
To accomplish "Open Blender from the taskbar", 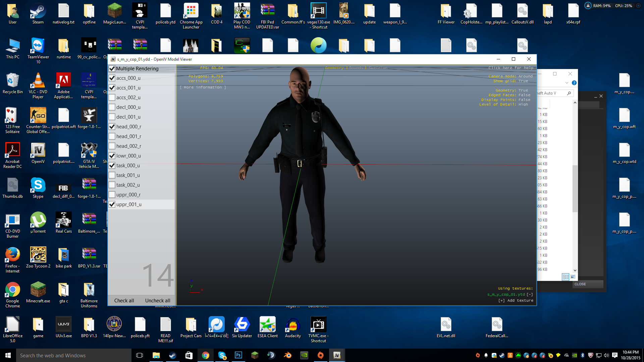I will (x=287, y=355).
